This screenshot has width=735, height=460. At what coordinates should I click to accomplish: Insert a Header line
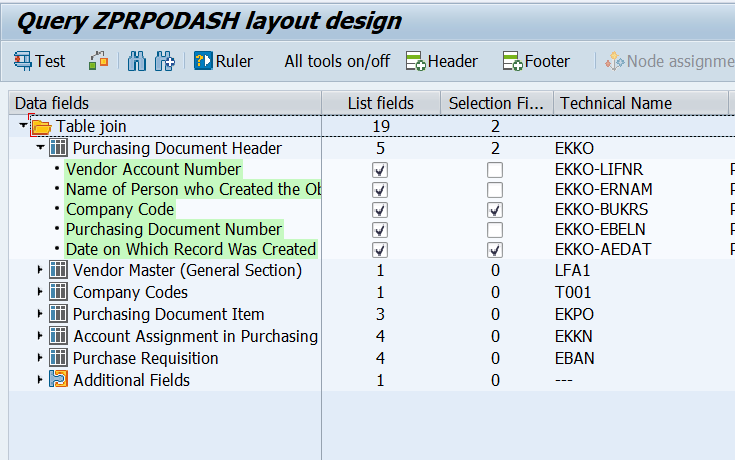[441, 61]
